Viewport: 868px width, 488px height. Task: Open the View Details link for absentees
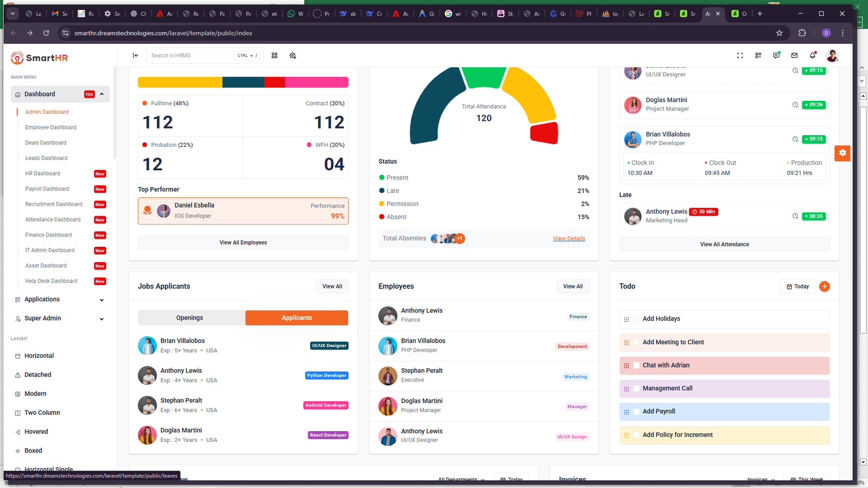(569, 239)
